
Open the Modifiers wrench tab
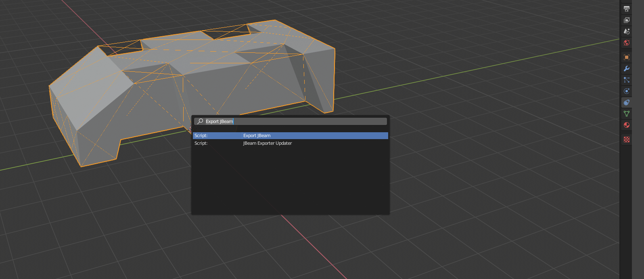(627, 69)
